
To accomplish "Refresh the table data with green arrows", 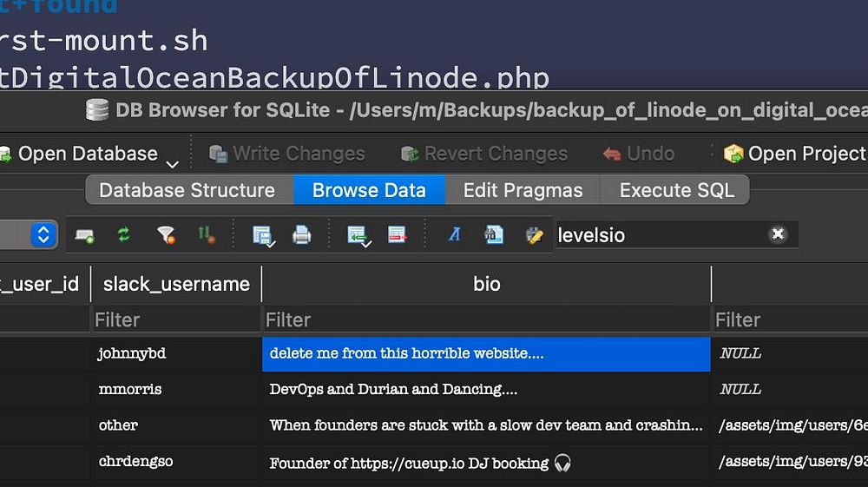I will (124, 234).
